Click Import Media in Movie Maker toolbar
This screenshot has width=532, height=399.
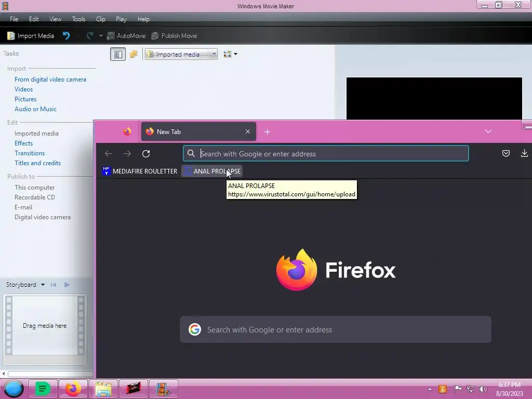31,36
